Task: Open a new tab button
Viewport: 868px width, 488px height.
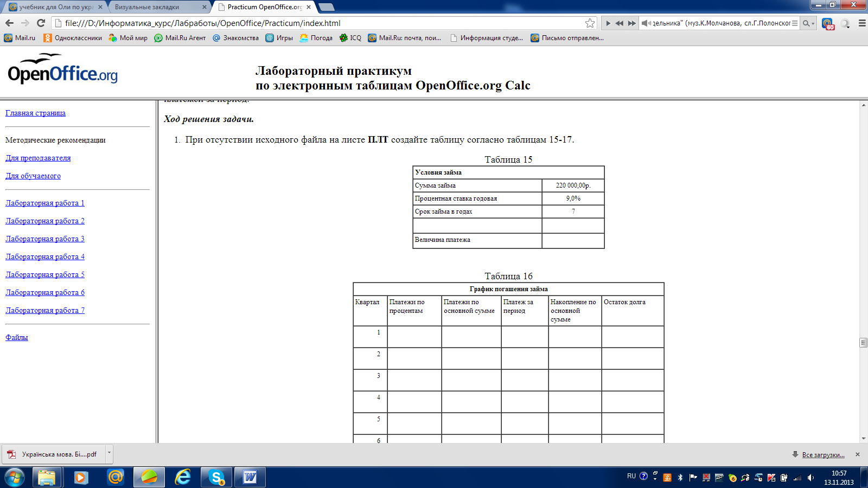Action: (326, 7)
